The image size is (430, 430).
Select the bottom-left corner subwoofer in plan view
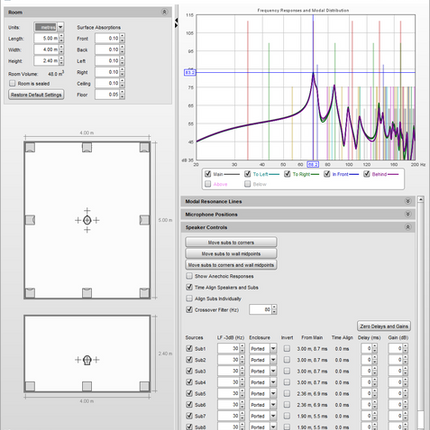[x=30, y=293]
